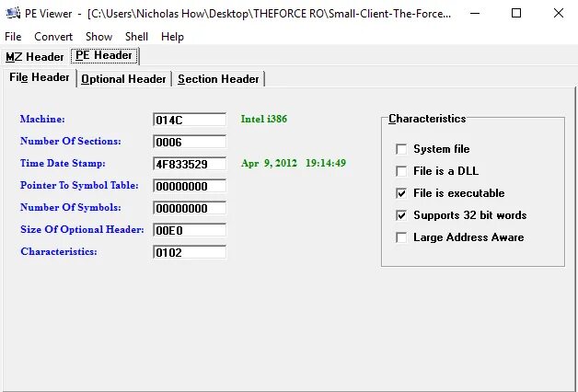Viewport: 578px width, 392px height.
Task: Click the Characteristics: field label on left
Action: pyautogui.click(x=59, y=251)
